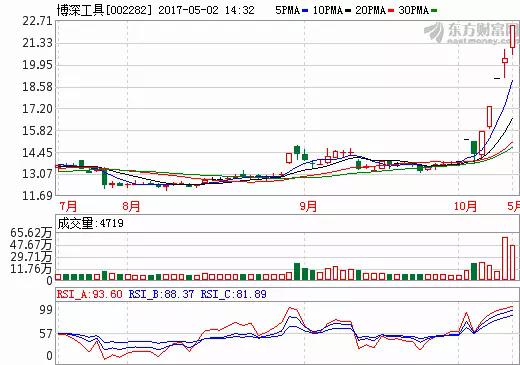Click the 30PMA green legend swatch
The height and width of the screenshot is (365, 520).
click(434, 10)
